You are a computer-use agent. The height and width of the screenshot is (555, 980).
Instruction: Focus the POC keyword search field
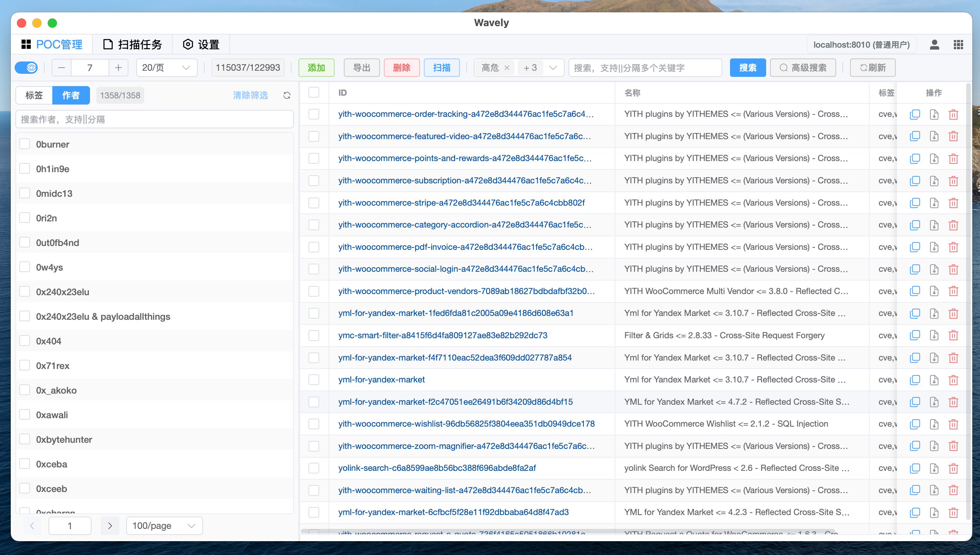click(x=645, y=68)
